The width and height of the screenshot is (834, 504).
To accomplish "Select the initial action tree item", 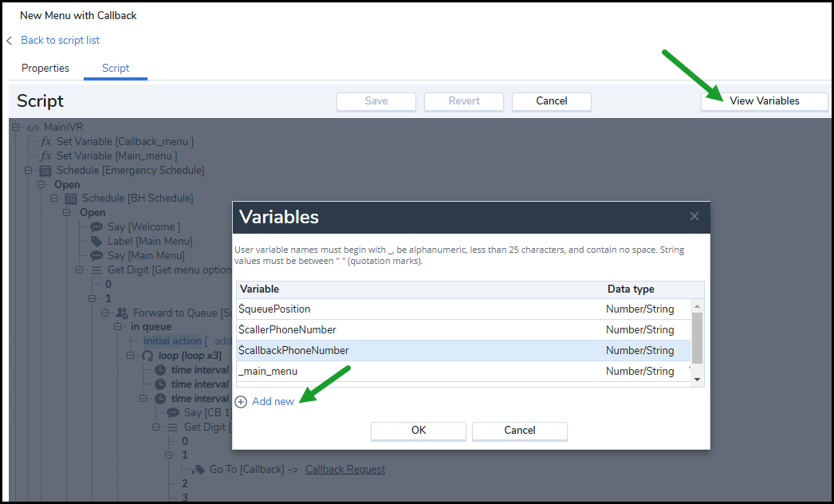I will [172, 341].
